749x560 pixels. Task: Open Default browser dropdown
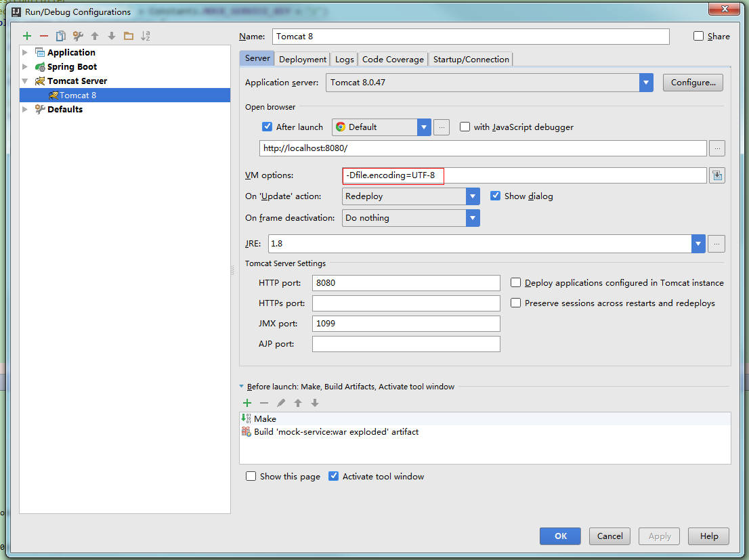point(424,127)
